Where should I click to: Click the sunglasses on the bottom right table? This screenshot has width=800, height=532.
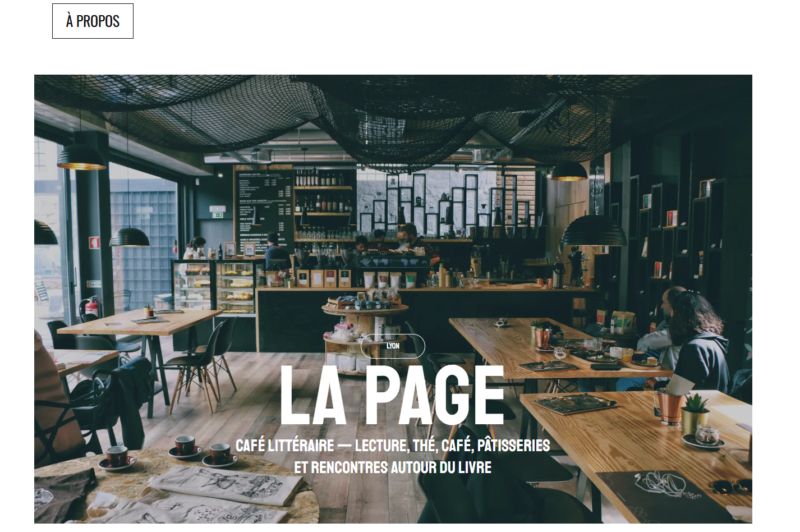(x=729, y=487)
